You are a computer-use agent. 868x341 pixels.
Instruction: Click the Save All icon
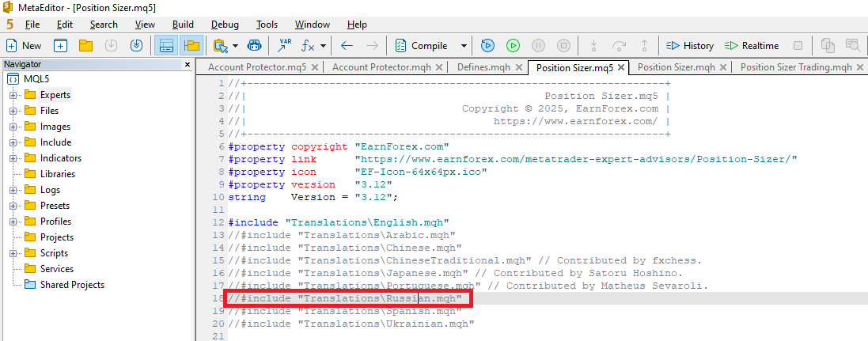tap(136, 45)
